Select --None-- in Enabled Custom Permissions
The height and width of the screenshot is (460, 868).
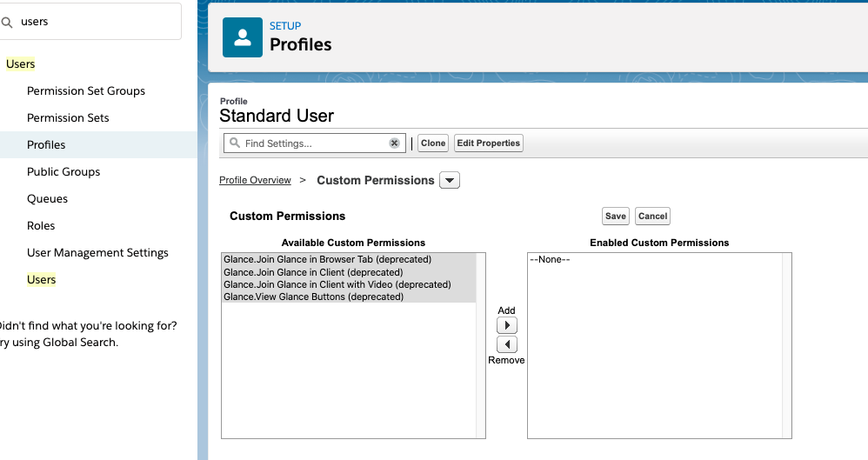(550, 259)
